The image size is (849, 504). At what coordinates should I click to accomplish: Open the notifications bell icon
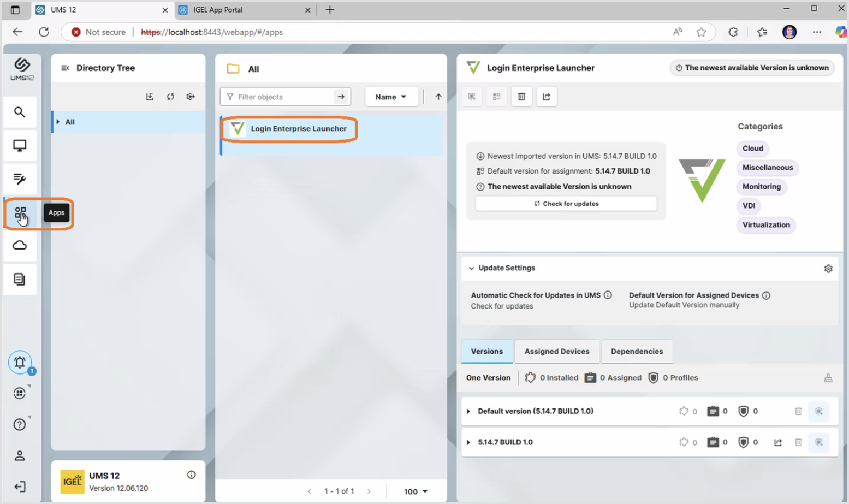(20, 362)
